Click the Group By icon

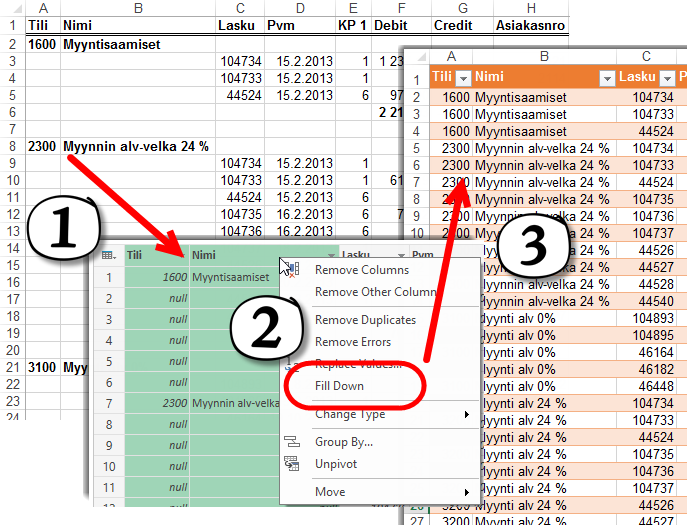pos(293,441)
